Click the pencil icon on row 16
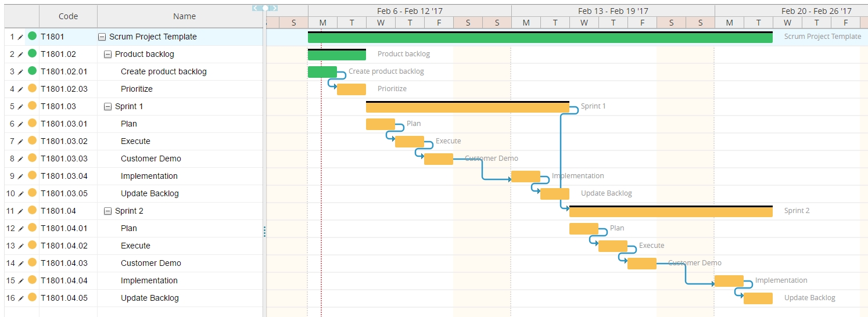 click(x=21, y=298)
